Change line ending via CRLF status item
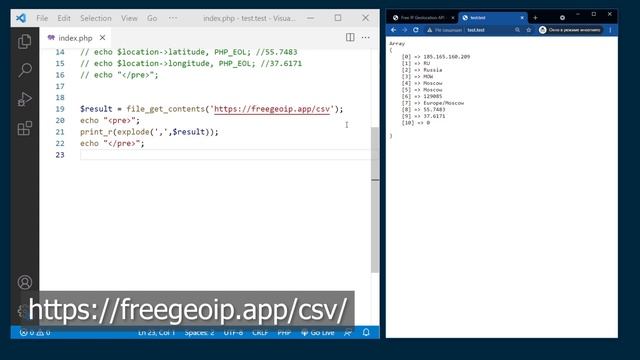 pyautogui.click(x=260, y=333)
